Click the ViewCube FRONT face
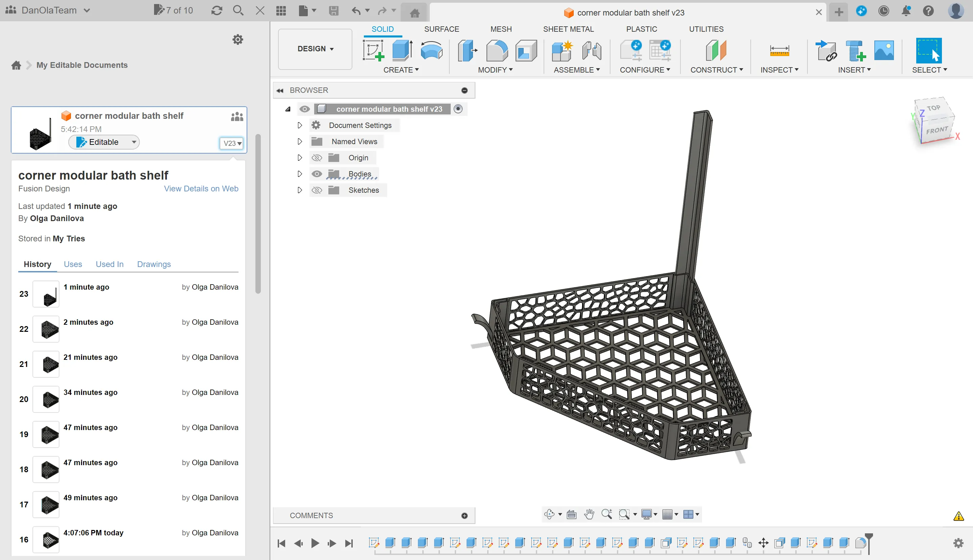Image resolution: width=973 pixels, height=560 pixels. click(x=937, y=131)
